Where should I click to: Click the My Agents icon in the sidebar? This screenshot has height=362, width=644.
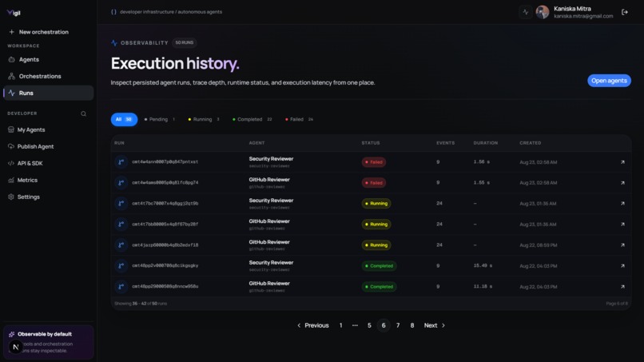pos(11,129)
